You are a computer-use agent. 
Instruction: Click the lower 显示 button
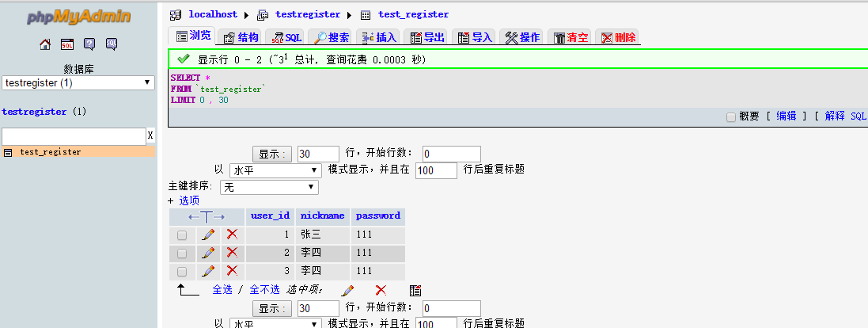tap(272, 309)
